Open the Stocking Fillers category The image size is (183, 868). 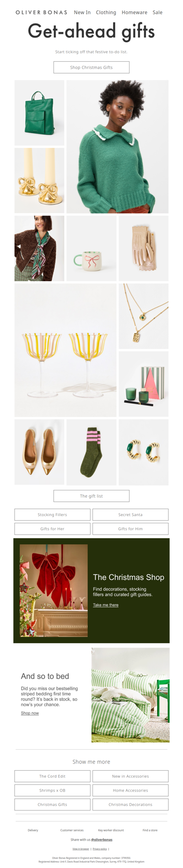click(52, 515)
